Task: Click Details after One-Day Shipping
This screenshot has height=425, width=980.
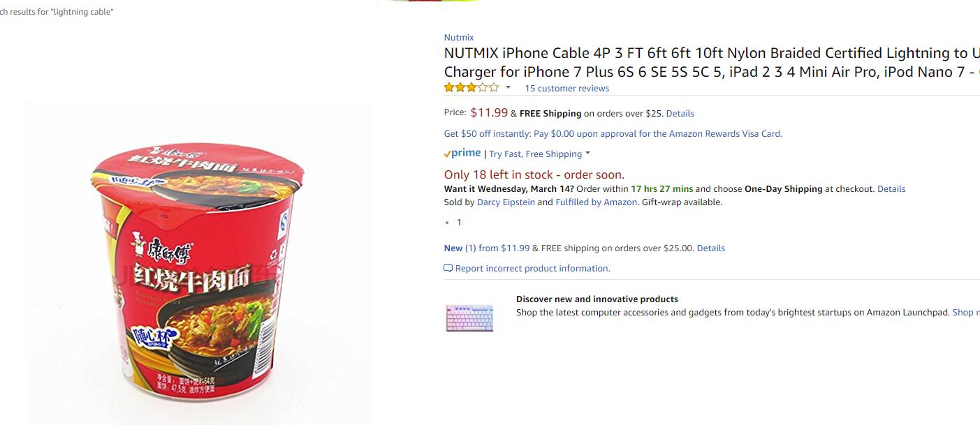Action: click(891, 189)
